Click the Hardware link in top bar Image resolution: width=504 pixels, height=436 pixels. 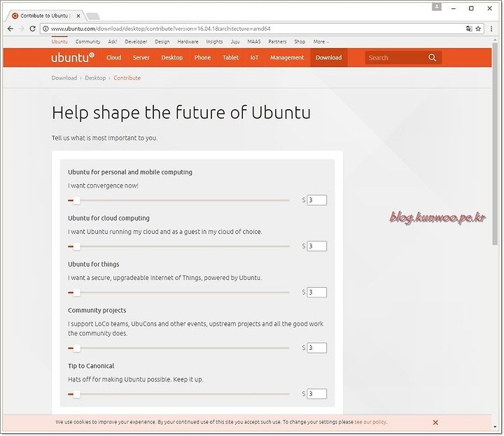coord(188,42)
